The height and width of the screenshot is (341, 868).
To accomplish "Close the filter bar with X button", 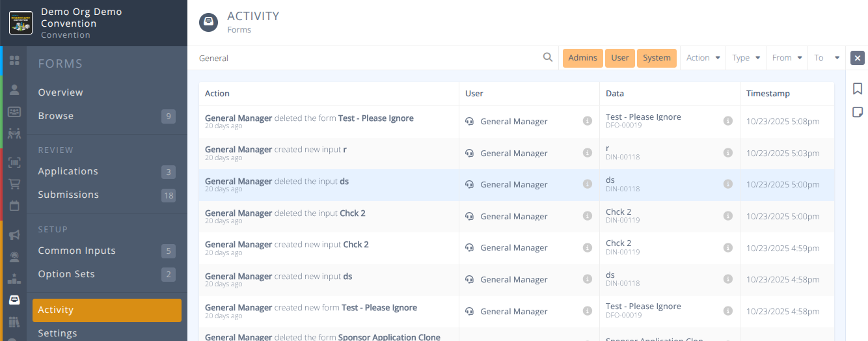I will click(858, 58).
